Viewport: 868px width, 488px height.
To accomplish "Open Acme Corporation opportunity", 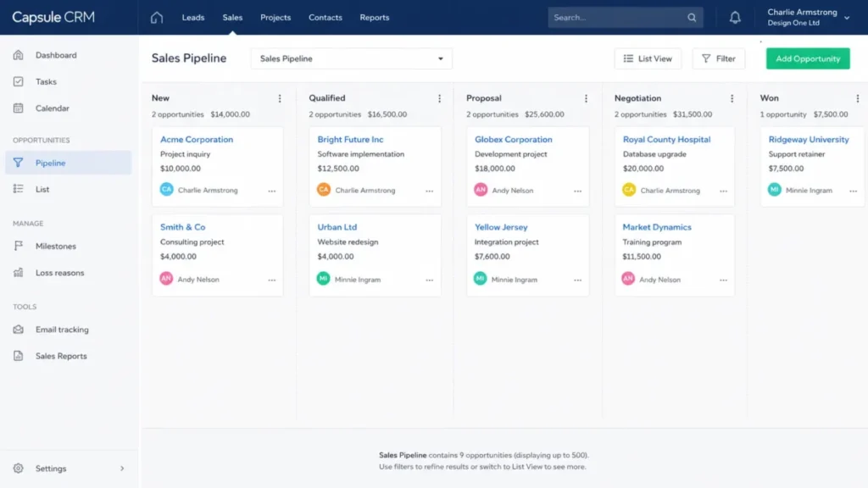I will click(x=197, y=140).
